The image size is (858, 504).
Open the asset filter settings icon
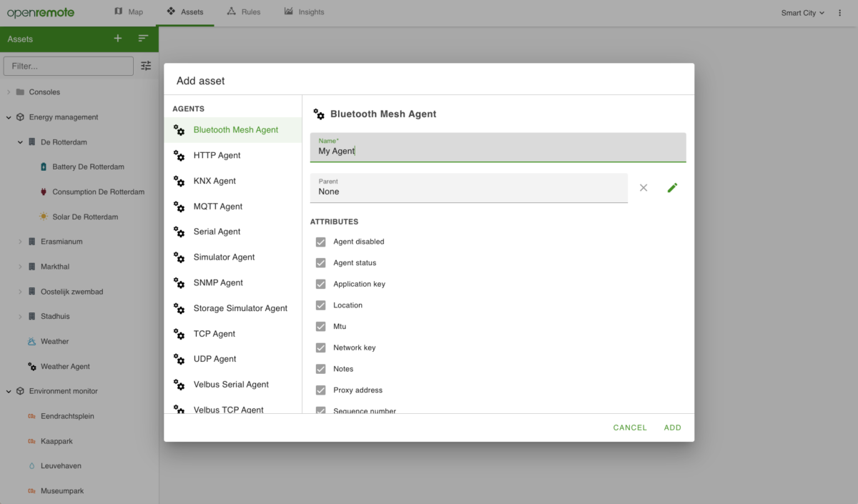tap(146, 66)
